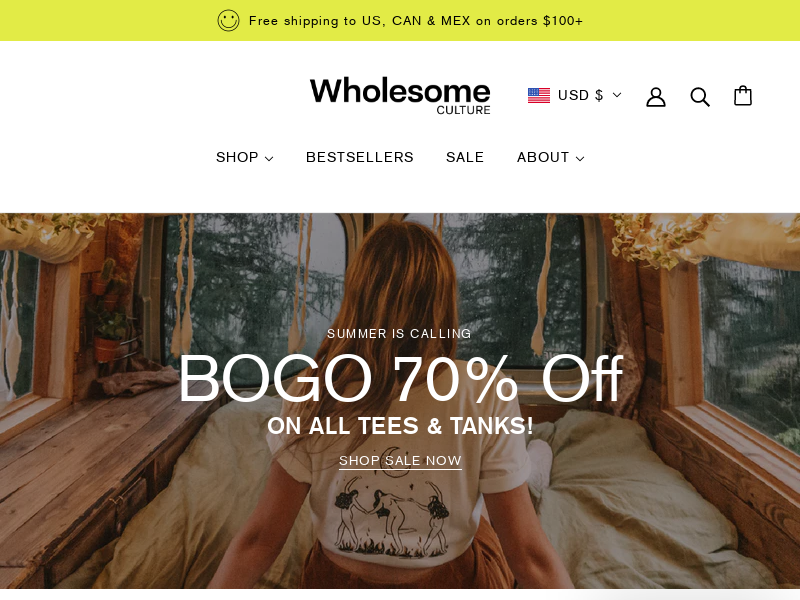Expand the ABOUT menu dropdown
Screen dimensions: 800x600
551,157
